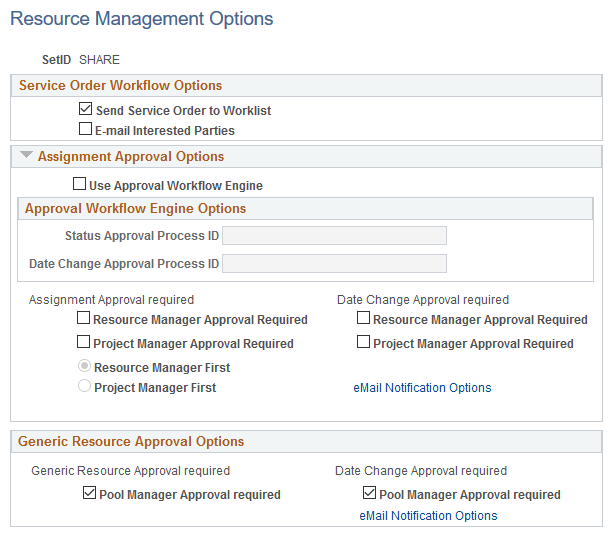This screenshot has height=541, width=615.
Task: Check Resource Manager Approval under Assignment Approval required
Action: [84, 320]
